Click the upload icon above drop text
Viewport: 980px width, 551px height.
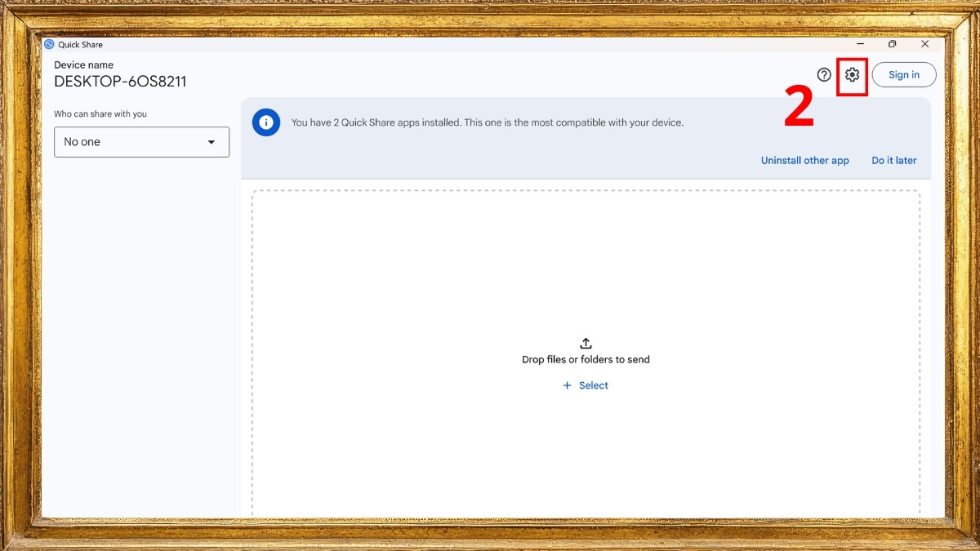click(x=586, y=344)
